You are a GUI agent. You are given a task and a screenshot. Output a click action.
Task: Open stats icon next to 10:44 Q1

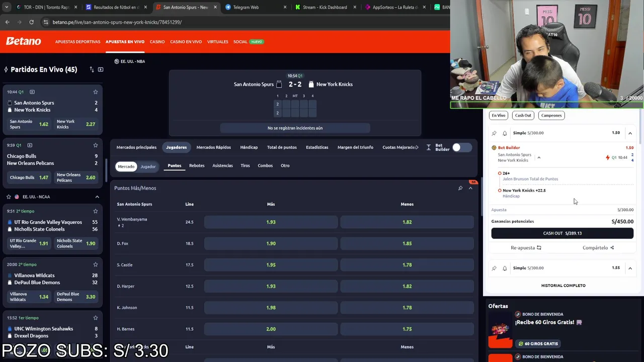pos(32,92)
